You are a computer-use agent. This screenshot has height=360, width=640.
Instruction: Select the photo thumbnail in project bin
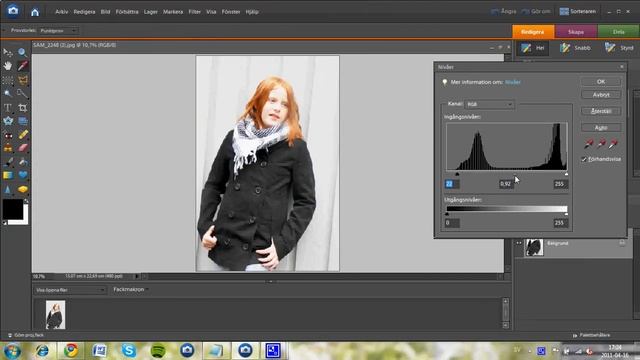pyautogui.click(x=56, y=315)
